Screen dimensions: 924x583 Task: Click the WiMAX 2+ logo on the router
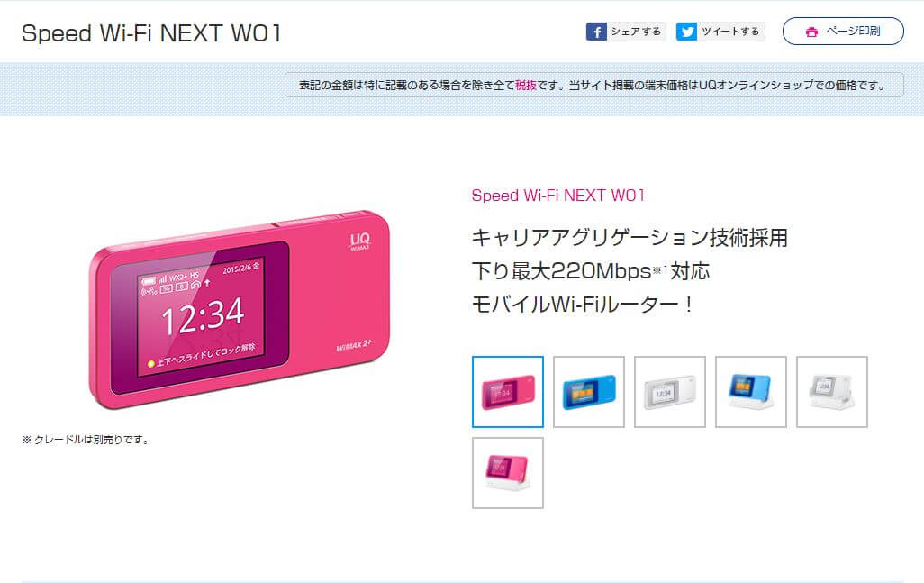[354, 345]
